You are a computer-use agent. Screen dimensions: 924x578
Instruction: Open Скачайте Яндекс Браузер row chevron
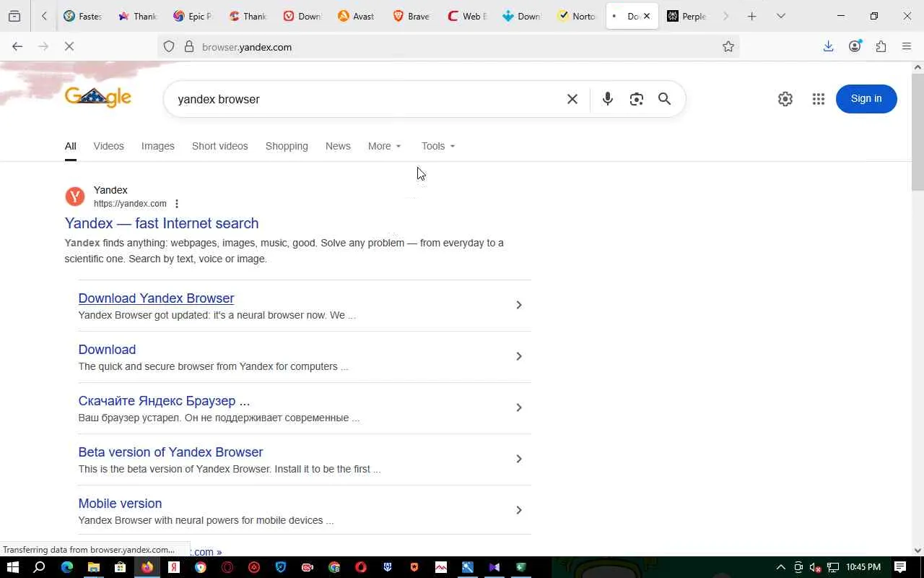518,407
